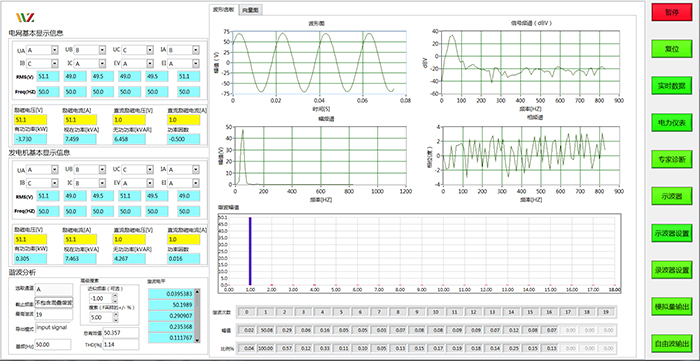Expand generator section IA dropdown
700x361 pixels.
coord(196,170)
